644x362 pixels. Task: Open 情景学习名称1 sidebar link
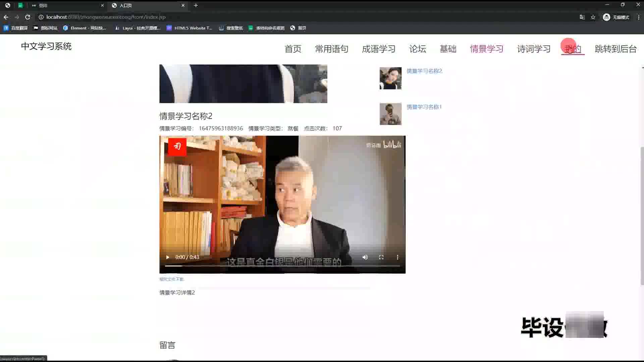pos(424,107)
